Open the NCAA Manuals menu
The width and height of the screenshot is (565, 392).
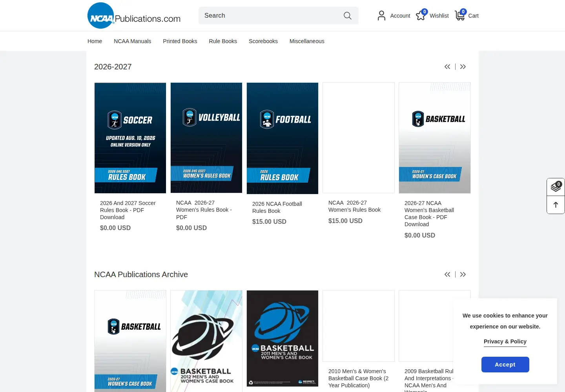tap(132, 41)
